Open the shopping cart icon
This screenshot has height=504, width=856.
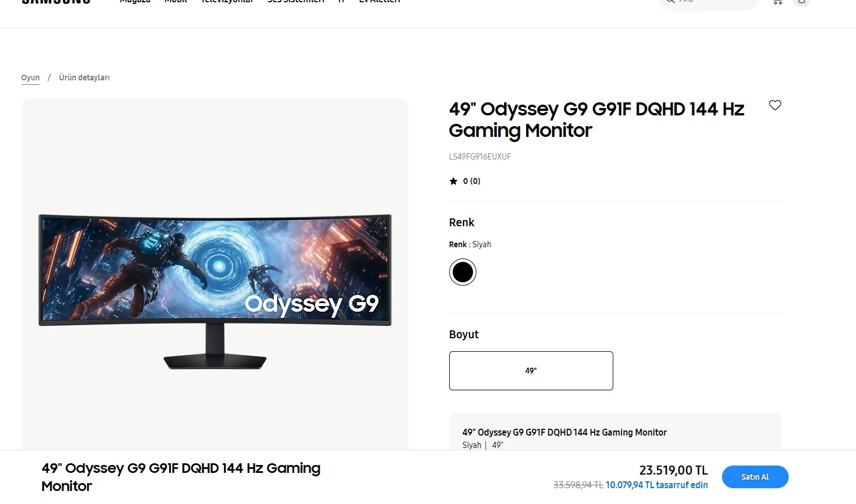click(x=777, y=2)
